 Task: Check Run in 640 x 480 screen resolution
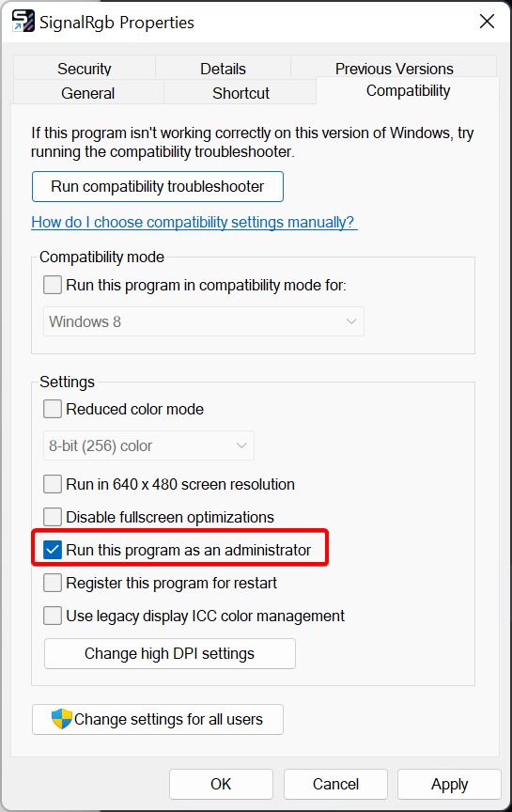(53, 484)
